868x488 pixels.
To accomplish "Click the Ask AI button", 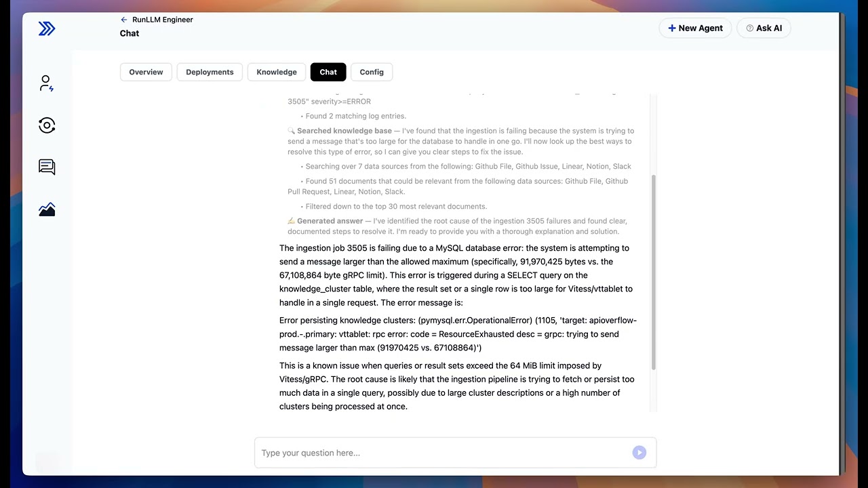I will (764, 28).
